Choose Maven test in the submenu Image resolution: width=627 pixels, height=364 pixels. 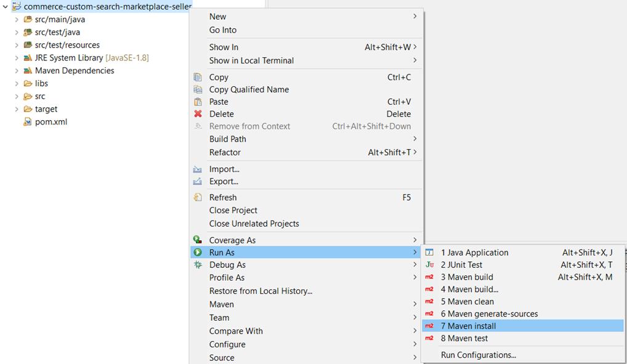pyautogui.click(x=464, y=338)
